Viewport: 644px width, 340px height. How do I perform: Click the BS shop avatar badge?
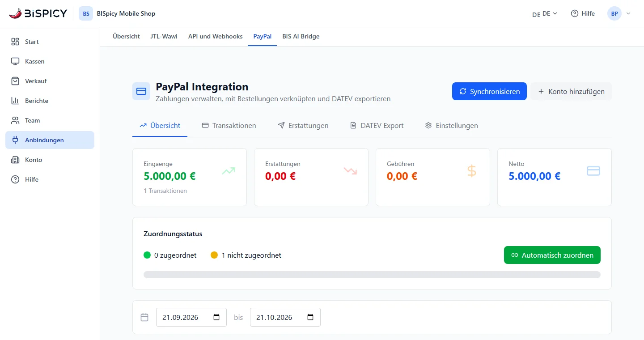point(86,13)
